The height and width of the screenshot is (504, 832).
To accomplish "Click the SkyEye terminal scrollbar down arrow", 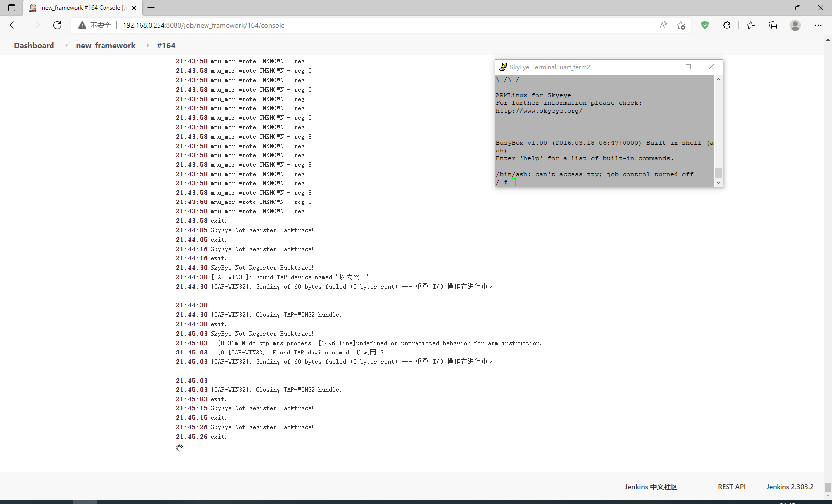I will click(718, 183).
